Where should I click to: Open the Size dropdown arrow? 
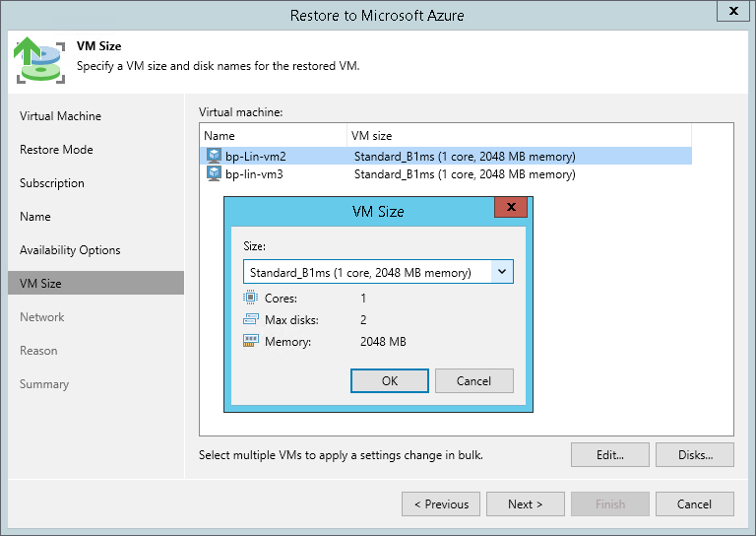(x=502, y=272)
